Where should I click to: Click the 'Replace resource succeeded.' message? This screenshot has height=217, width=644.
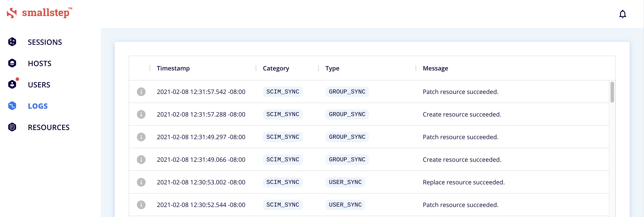(463, 182)
